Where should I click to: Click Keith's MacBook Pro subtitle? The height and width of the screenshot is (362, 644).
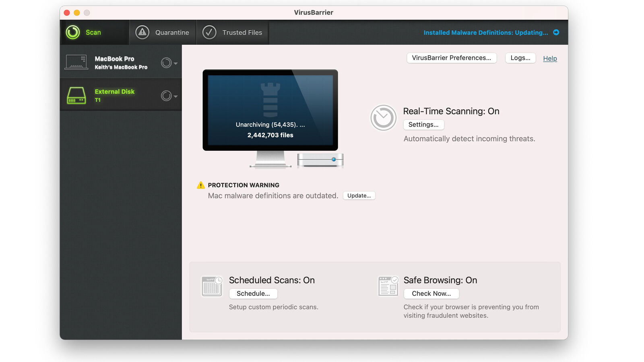click(121, 67)
